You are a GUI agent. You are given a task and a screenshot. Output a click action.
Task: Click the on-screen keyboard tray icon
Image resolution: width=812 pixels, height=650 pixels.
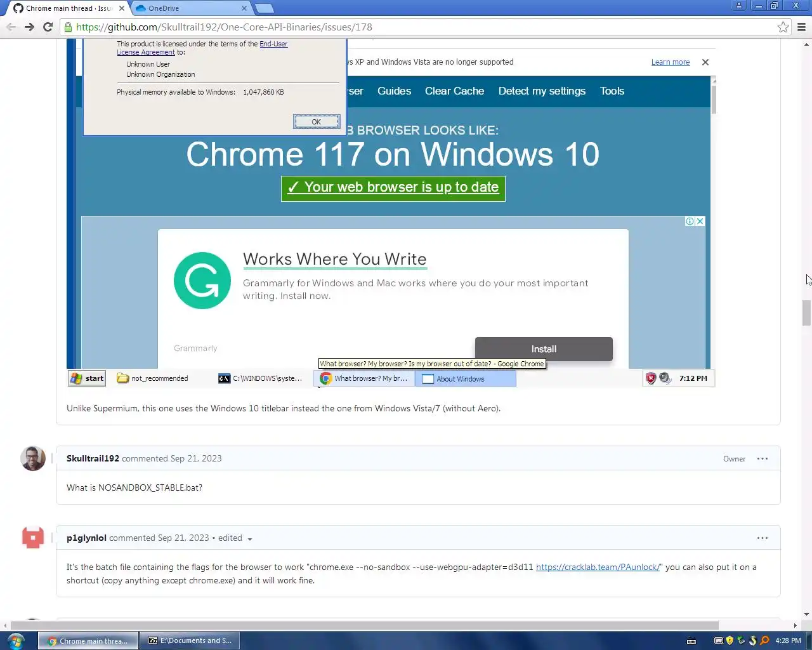(691, 640)
